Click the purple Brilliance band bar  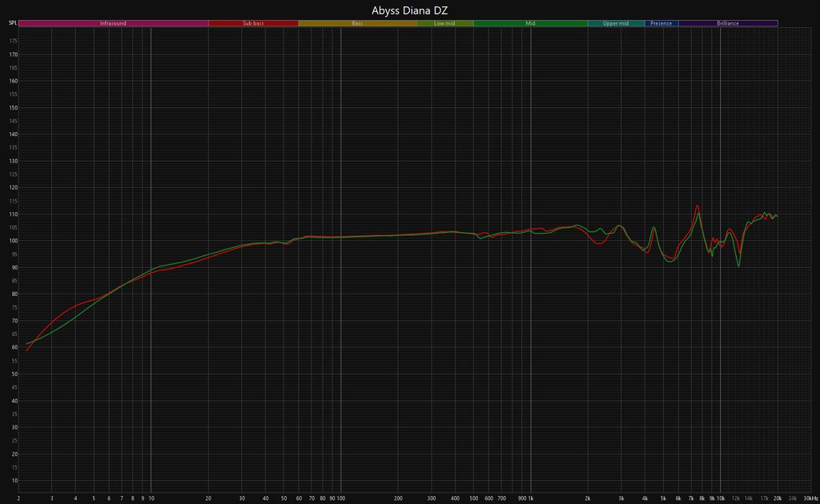point(728,23)
